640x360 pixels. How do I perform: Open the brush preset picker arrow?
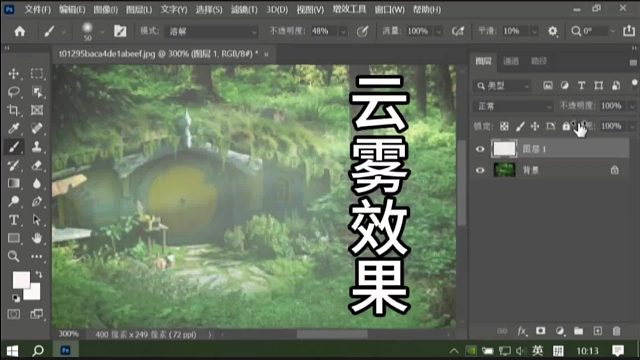coord(102,31)
